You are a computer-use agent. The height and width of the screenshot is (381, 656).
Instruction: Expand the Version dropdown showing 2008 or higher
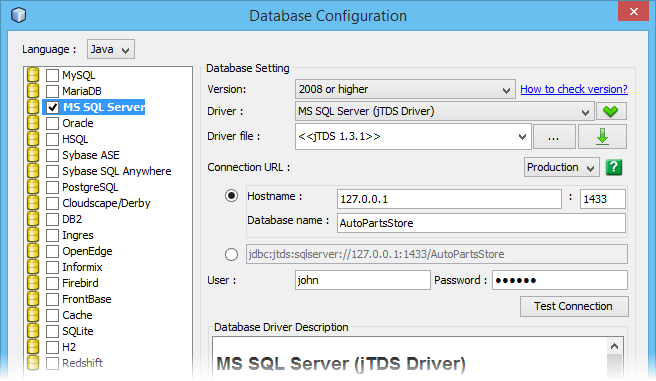(405, 89)
